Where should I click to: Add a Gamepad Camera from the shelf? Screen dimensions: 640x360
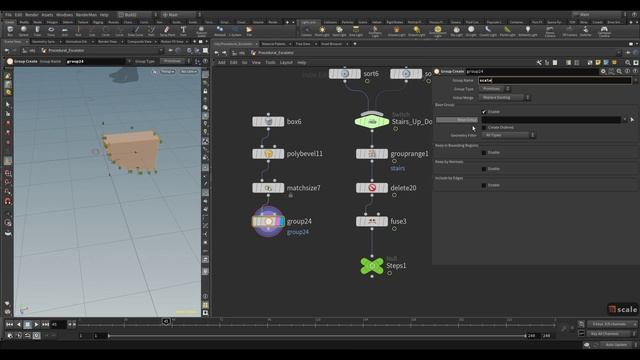[x=604, y=31]
